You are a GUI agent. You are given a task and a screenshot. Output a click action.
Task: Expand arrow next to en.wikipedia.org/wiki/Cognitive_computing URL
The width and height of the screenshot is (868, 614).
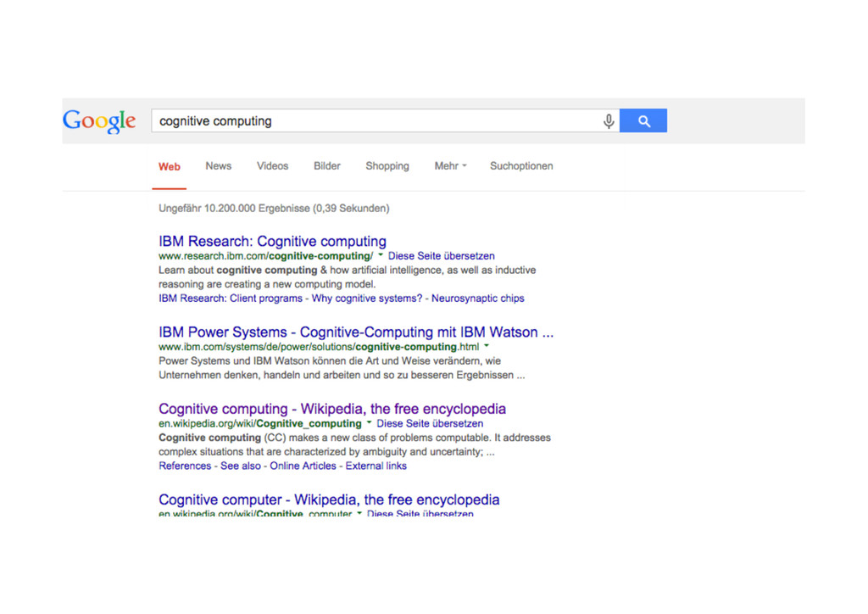(369, 423)
